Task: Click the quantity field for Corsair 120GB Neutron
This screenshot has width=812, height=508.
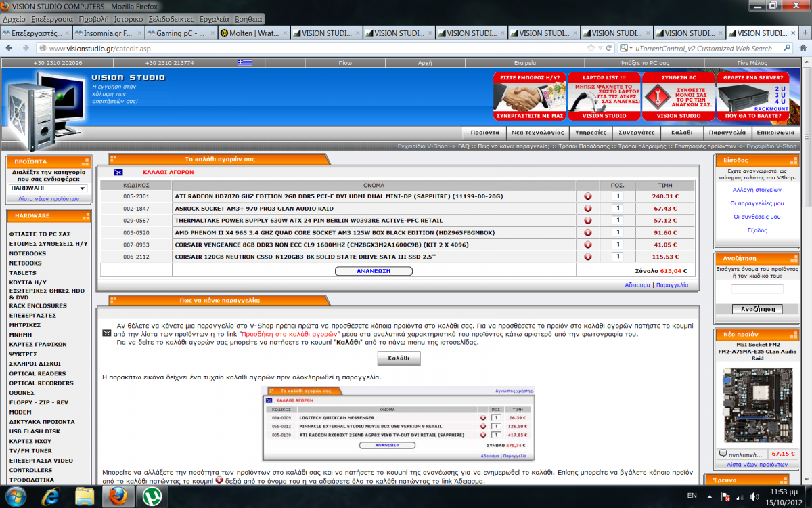Action: (616, 257)
